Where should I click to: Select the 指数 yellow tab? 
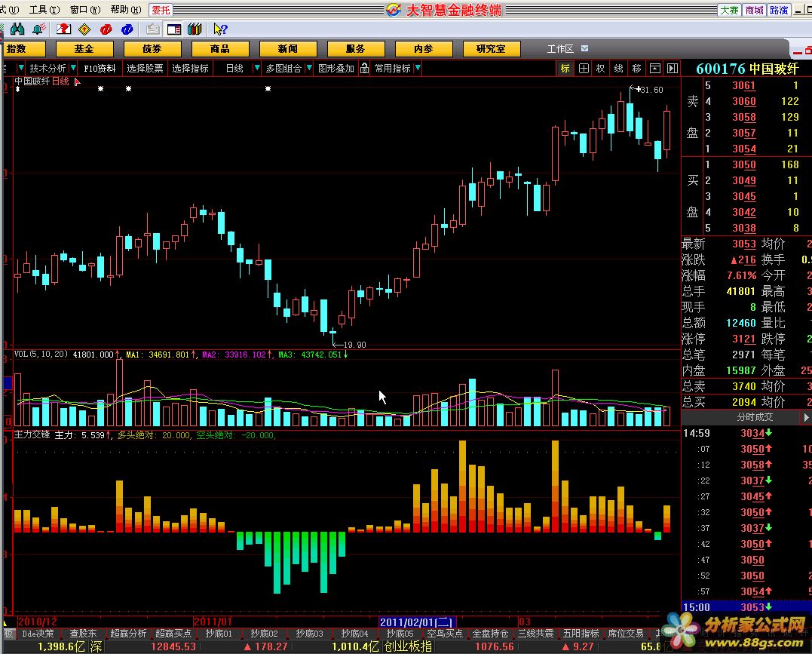23,49
